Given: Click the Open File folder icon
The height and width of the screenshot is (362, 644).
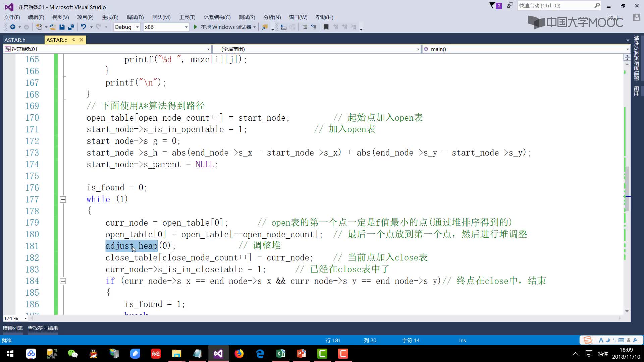Looking at the screenshot, I should 53,27.
